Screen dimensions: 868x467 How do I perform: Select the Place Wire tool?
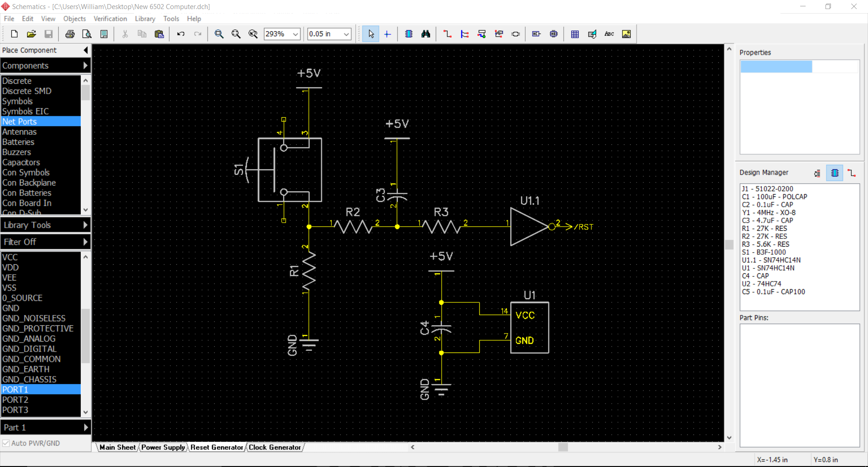pyautogui.click(x=447, y=34)
